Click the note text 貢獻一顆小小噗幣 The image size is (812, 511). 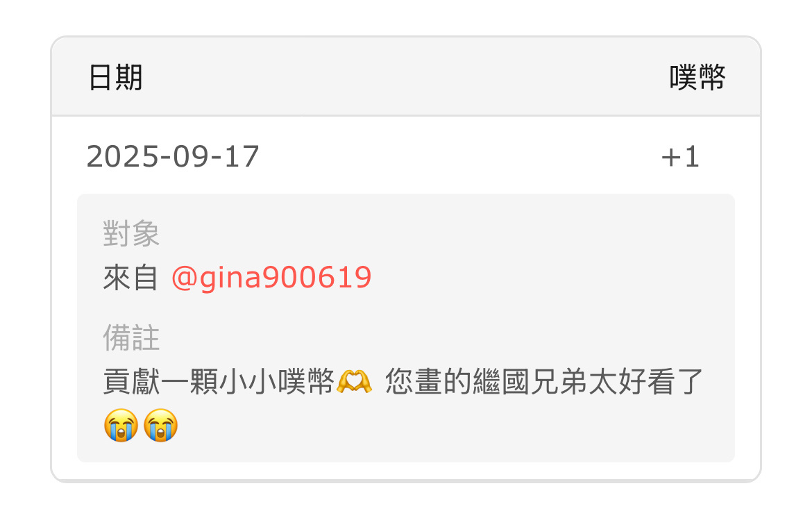(219, 382)
